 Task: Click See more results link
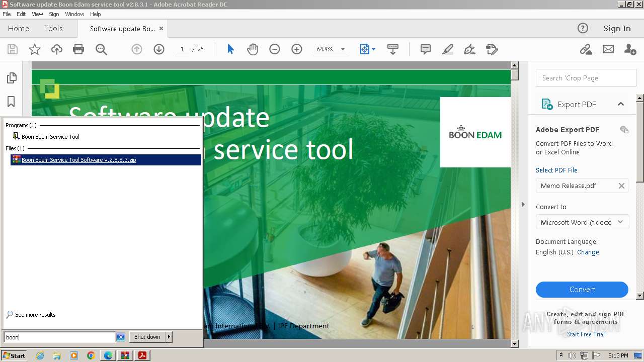[35, 315]
